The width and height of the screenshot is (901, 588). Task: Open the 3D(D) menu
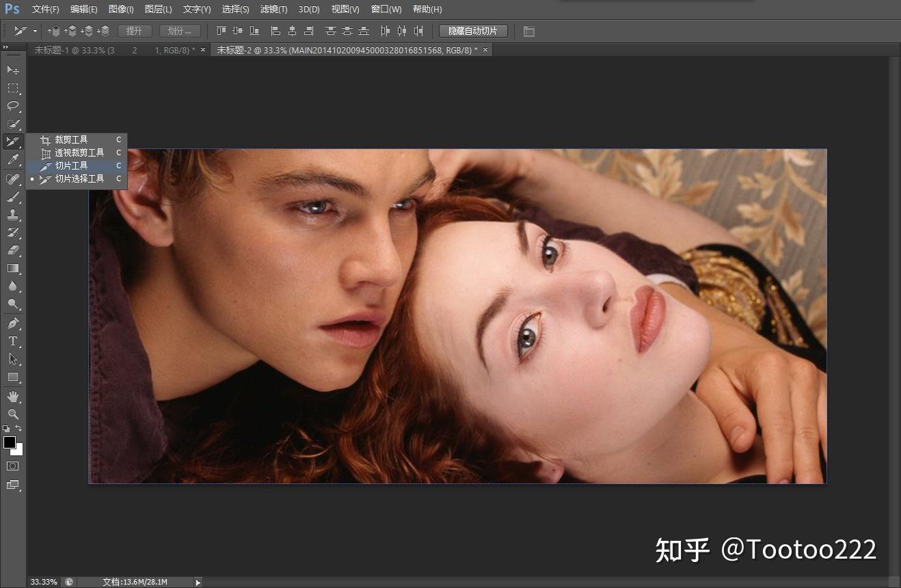(x=309, y=10)
